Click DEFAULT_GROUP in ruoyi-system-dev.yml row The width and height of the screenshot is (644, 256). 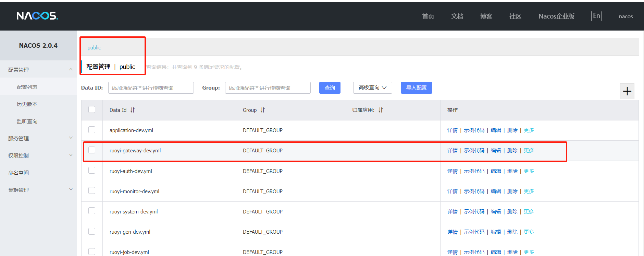263,212
